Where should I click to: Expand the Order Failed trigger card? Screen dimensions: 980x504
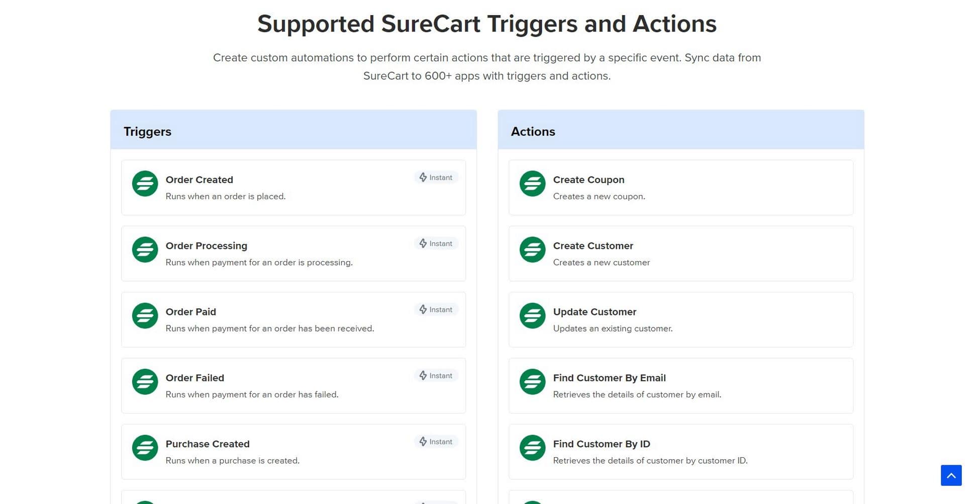293,385
